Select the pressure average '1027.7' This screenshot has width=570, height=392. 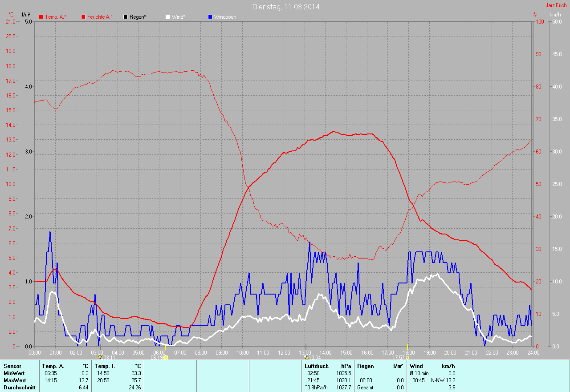[x=343, y=388]
